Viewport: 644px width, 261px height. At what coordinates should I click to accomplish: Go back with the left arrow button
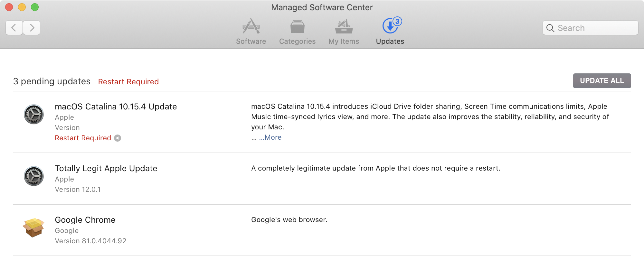[x=14, y=28]
